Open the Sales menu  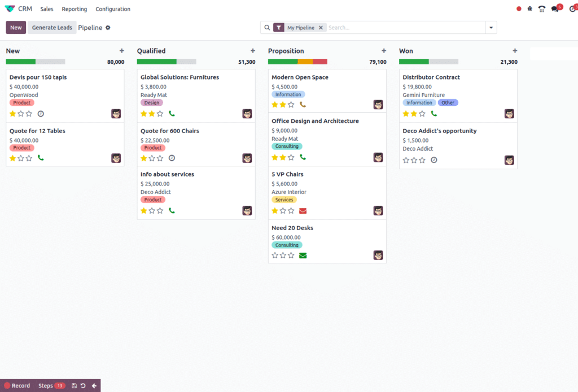pyautogui.click(x=47, y=9)
